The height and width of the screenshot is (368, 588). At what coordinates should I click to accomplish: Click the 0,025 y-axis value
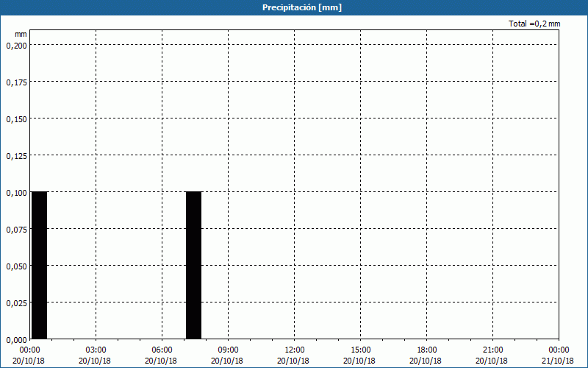16,303
